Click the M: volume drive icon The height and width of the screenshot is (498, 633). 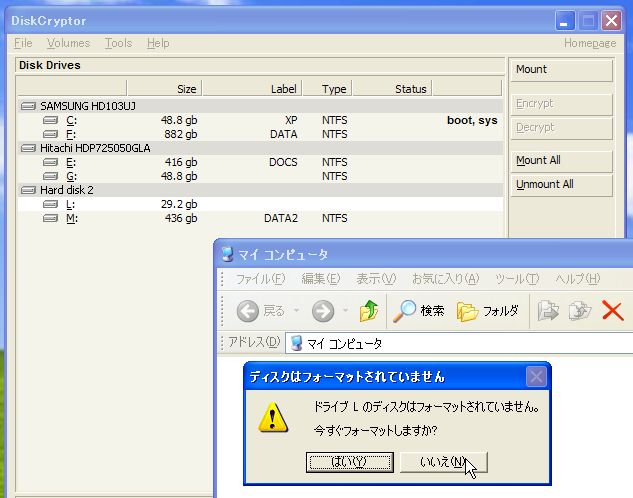click(50, 218)
